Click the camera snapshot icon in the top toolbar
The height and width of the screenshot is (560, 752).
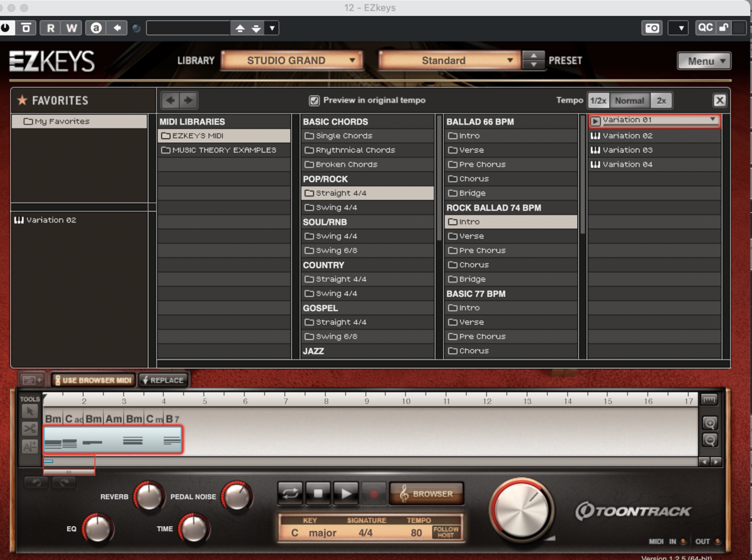coord(650,28)
